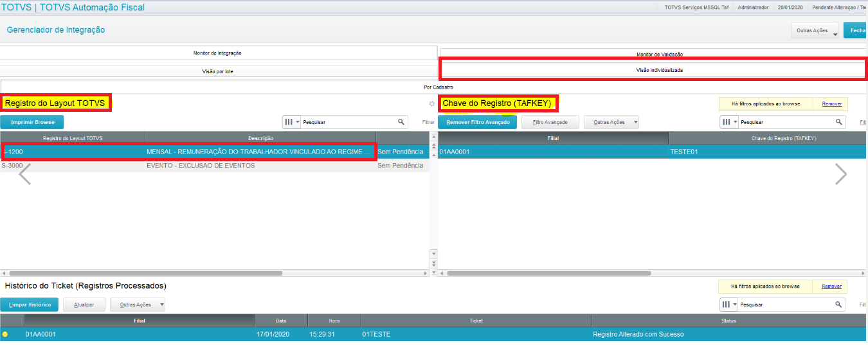Open Outras Ações dropdown in the TAFKEY panel

click(x=611, y=122)
